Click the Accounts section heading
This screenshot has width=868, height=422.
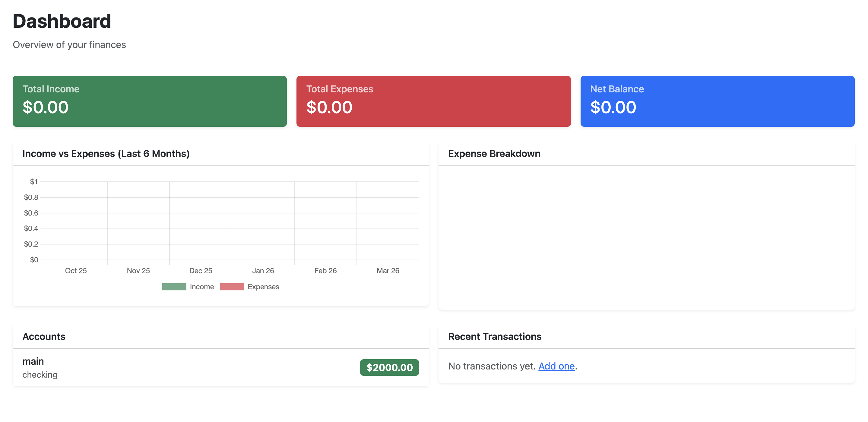tap(44, 336)
